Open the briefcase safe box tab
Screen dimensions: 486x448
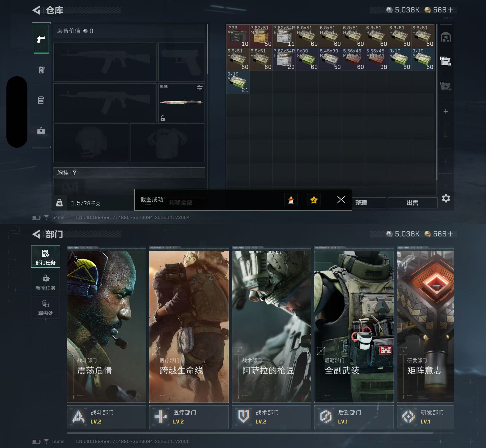[x=41, y=131]
